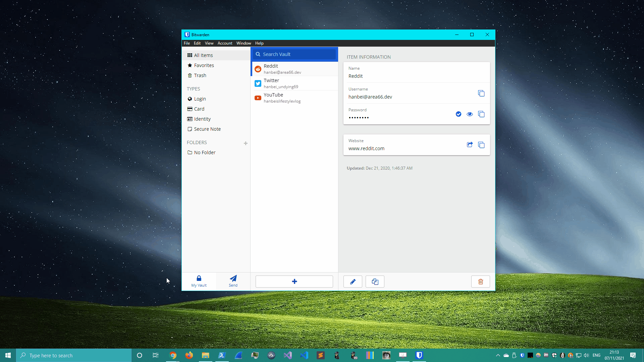Filter by Login type

(x=216, y=99)
